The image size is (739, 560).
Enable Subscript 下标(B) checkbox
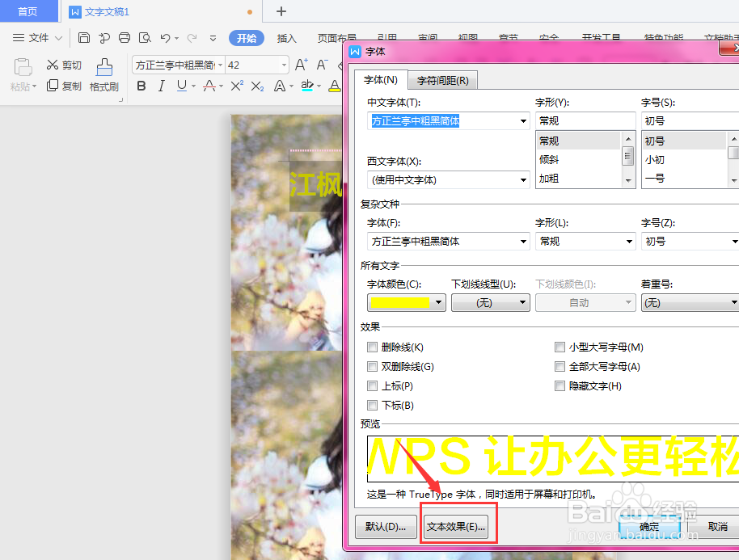tap(372, 405)
